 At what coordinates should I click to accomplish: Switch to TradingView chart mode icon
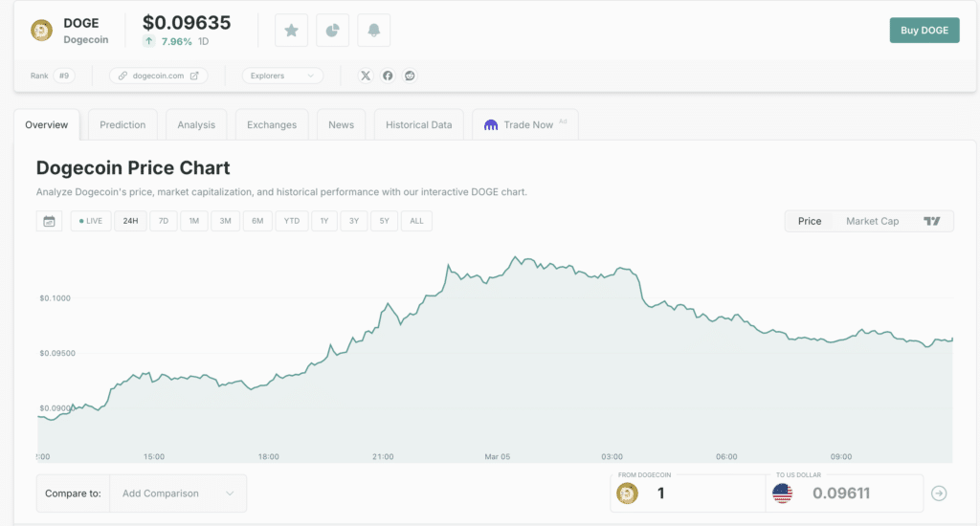click(x=931, y=221)
